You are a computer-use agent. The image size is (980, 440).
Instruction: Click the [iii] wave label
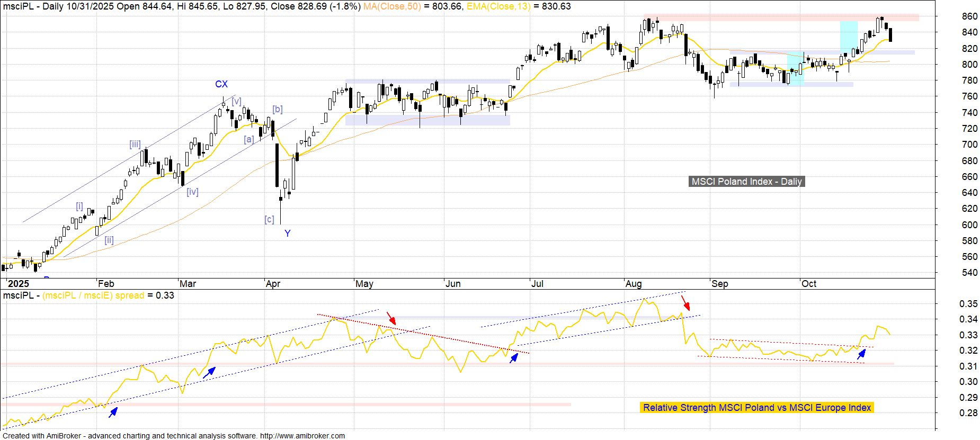[135, 144]
